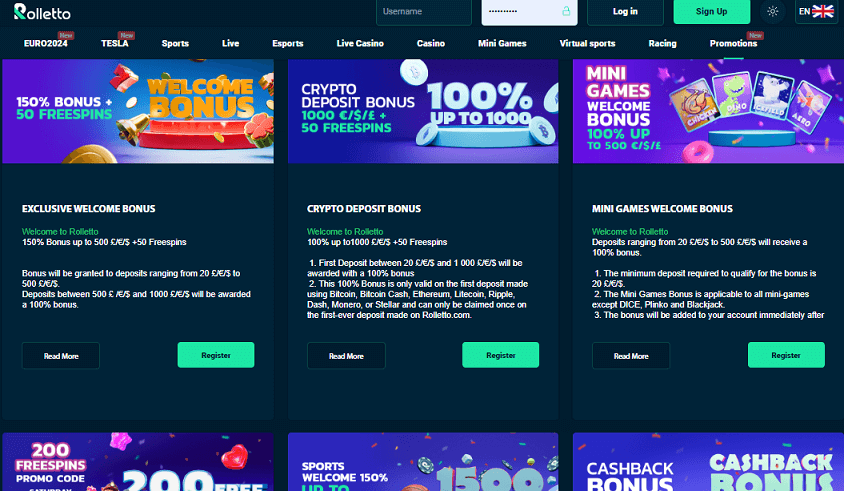844x491 pixels.
Task: Click 'EXCLUSIVE WELCOME BONUS' heading
Action: (89, 209)
